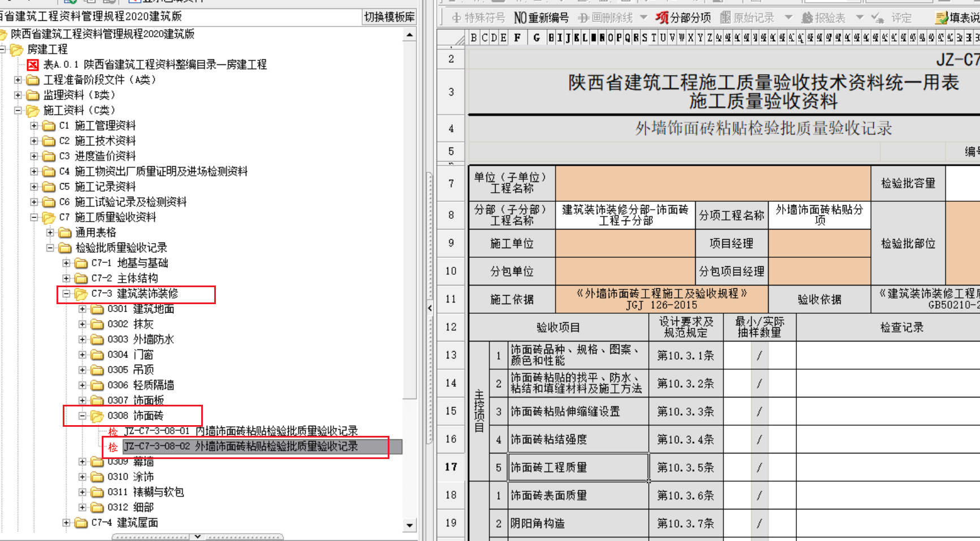Screen dimensions: 980x541
Task: Click the tree panel scroll-down arrow
Action: point(410,525)
